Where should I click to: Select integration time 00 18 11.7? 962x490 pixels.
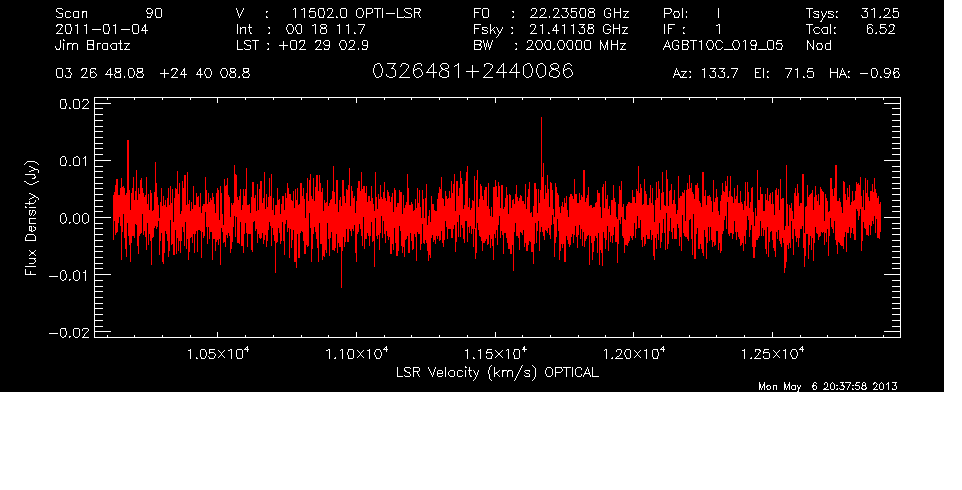click(x=326, y=29)
